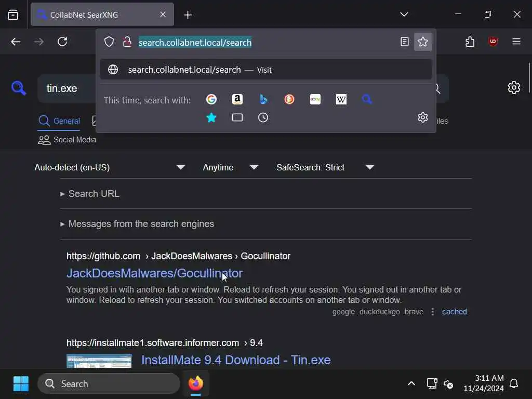Search history with the clock icon

tap(263, 118)
